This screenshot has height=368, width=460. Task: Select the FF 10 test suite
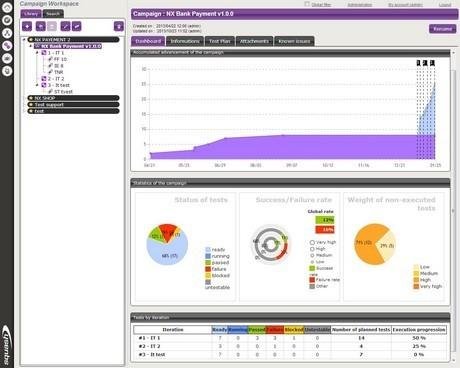(60, 59)
